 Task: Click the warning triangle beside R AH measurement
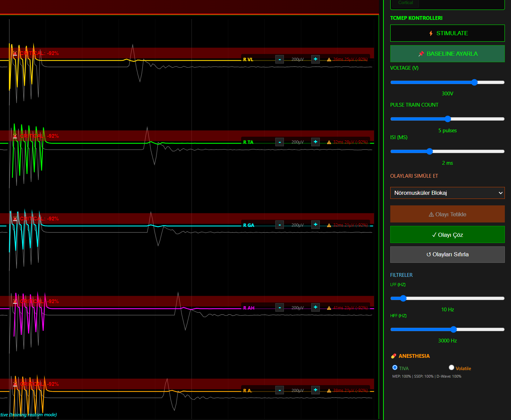[x=329, y=308]
